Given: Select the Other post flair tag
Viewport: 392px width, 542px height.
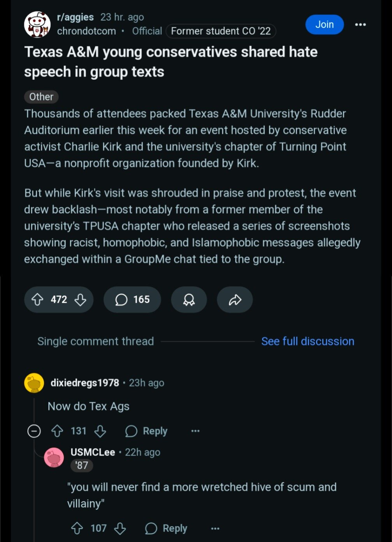Looking at the screenshot, I should coord(41,97).
